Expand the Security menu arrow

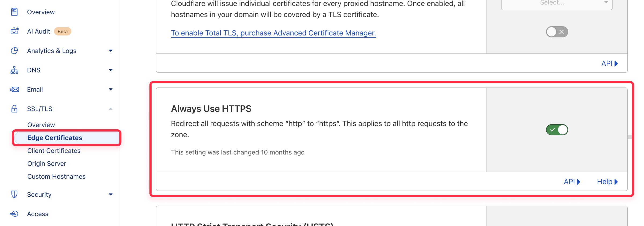pyautogui.click(x=111, y=194)
